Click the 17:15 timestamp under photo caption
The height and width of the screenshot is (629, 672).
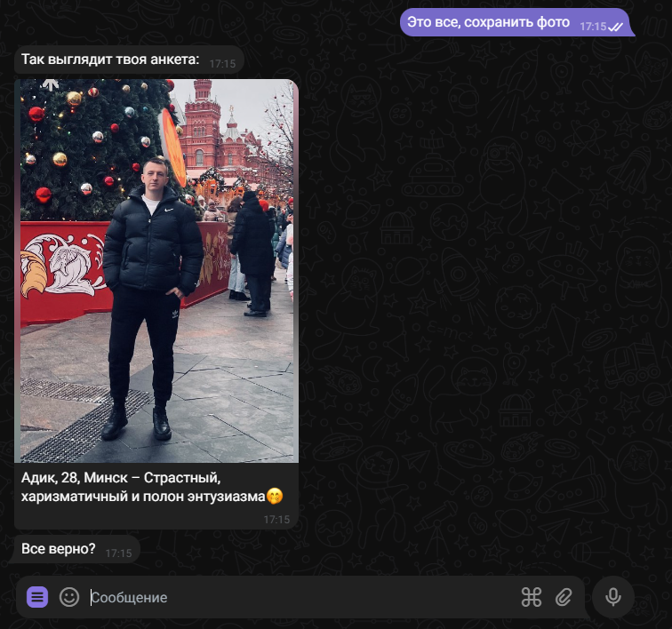point(276,519)
